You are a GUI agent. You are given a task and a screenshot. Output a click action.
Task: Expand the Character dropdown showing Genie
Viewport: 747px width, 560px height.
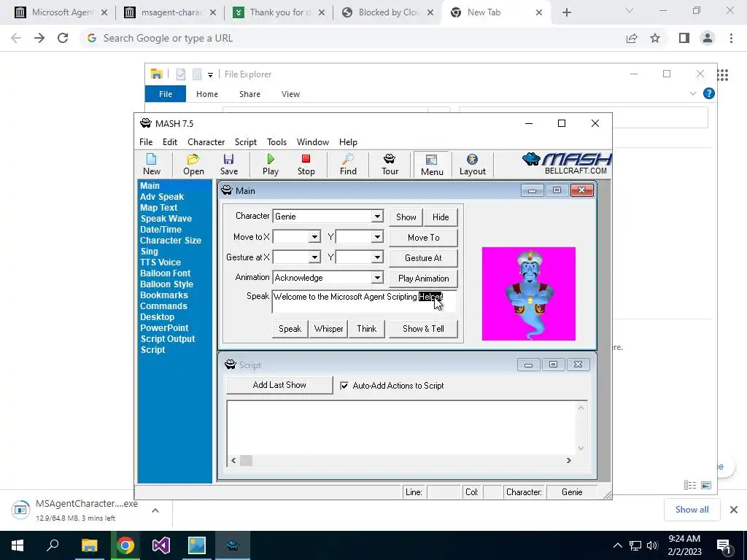[x=377, y=216]
